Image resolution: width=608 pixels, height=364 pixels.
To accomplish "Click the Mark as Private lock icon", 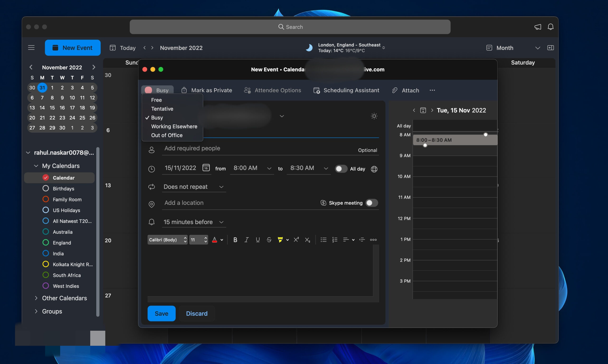I will 184,90.
